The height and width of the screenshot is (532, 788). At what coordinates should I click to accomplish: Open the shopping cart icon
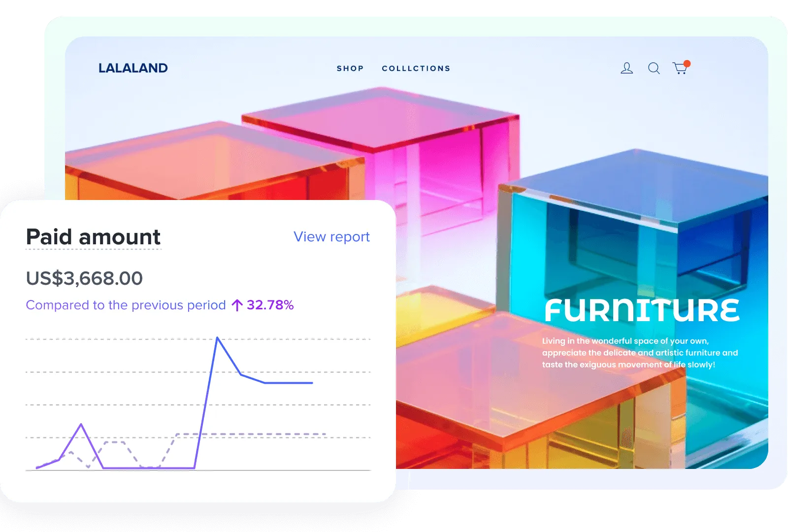point(681,67)
